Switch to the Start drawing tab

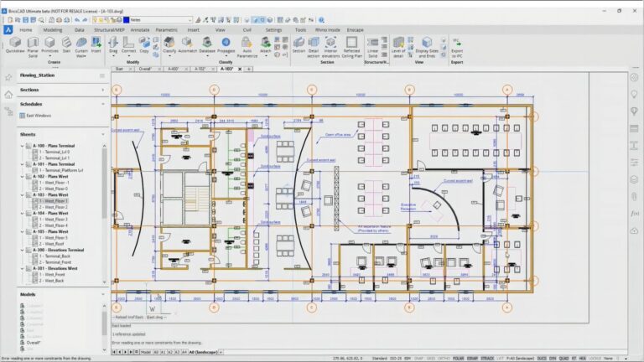pos(119,69)
